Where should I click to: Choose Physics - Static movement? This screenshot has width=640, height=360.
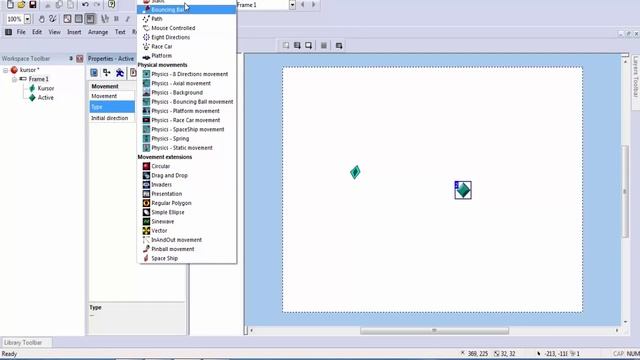[x=187, y=148]
